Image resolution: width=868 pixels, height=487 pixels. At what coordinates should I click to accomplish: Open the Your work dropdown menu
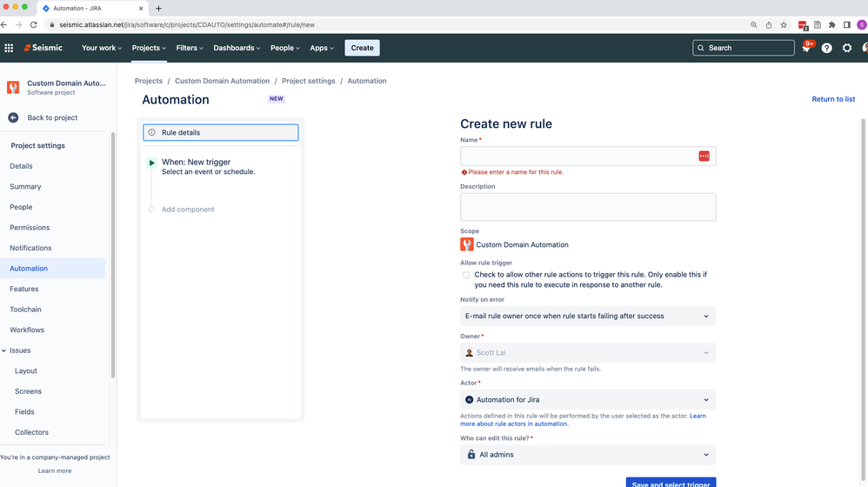coord(101,48)
